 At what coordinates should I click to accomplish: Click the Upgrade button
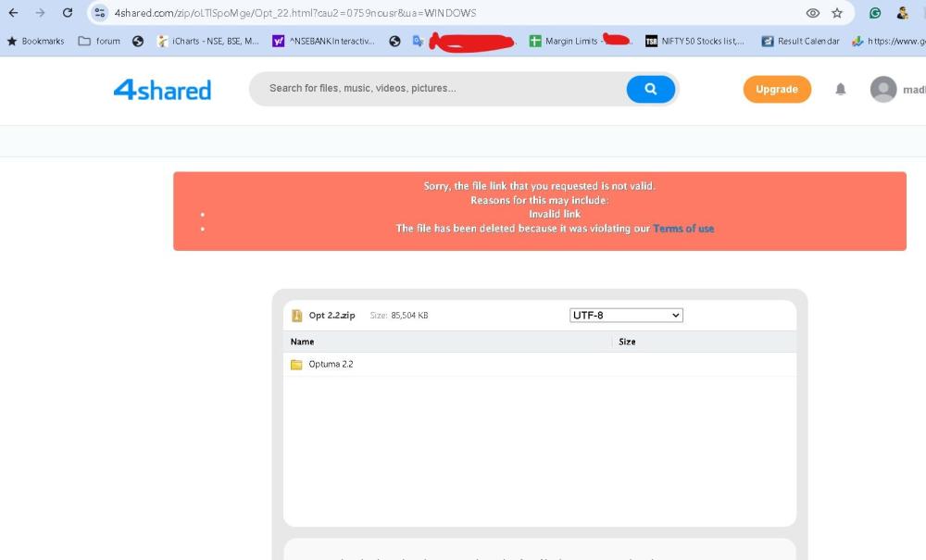(x=776, y=90)
